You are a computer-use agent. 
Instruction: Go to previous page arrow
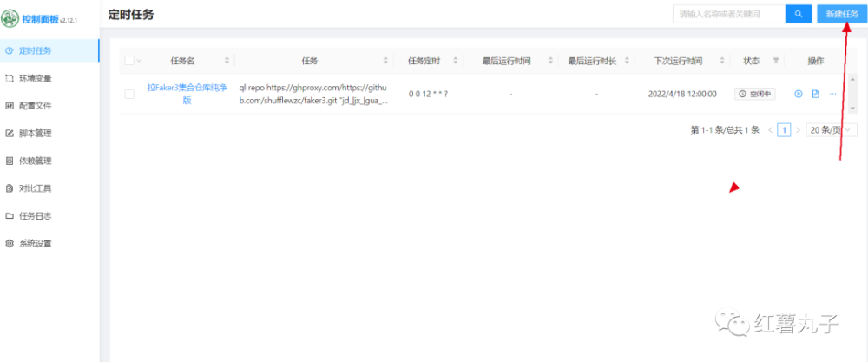[770, 130]
